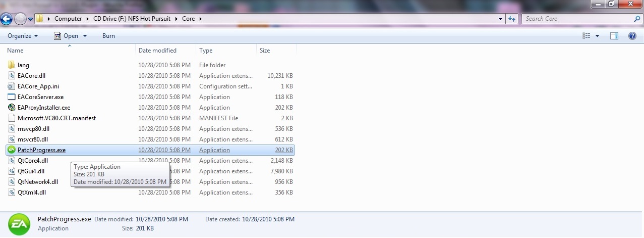Click the QtXml4.dll file name

point(32,193)
